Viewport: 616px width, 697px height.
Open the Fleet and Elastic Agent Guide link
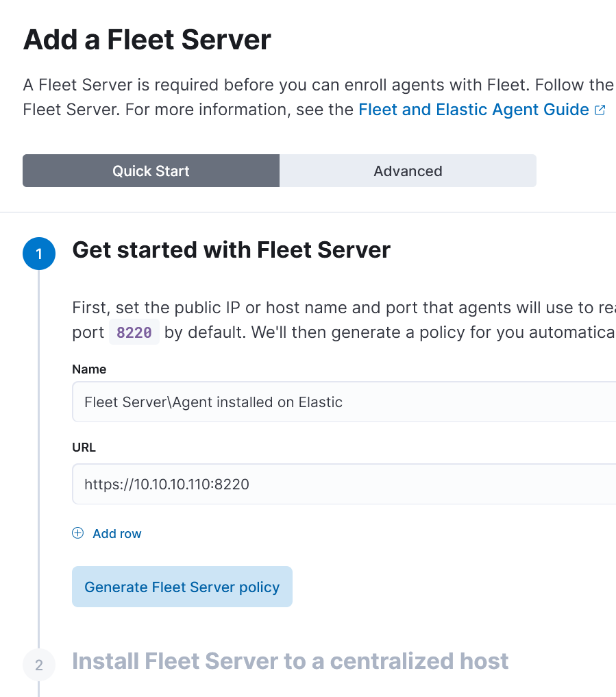473,110
